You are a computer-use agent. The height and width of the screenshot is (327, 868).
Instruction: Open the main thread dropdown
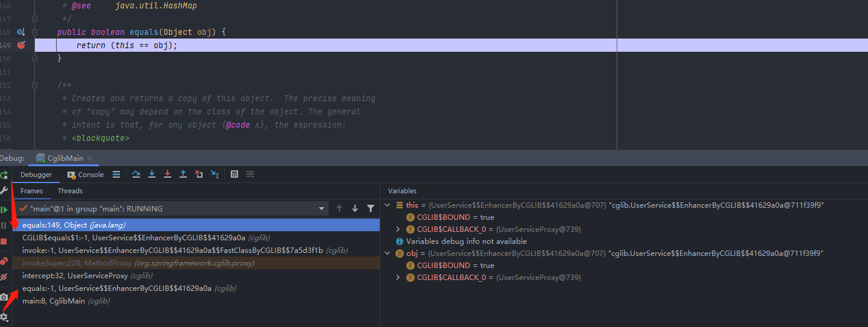(322, 208)
